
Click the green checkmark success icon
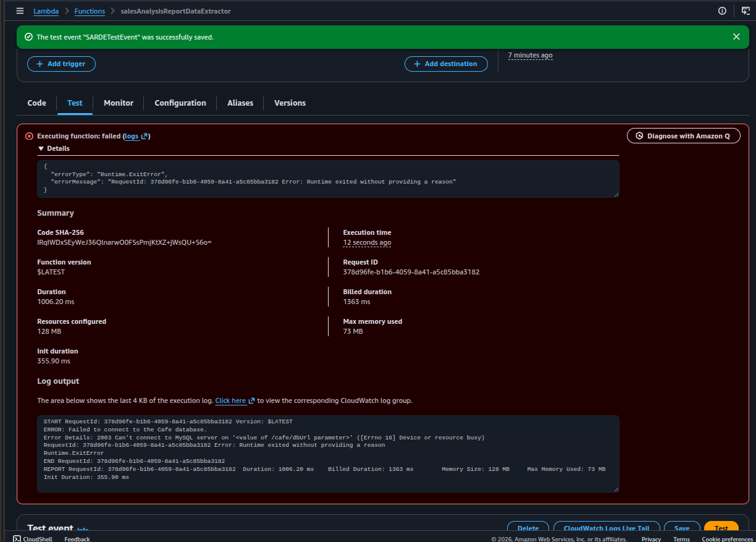pos(28,37)
